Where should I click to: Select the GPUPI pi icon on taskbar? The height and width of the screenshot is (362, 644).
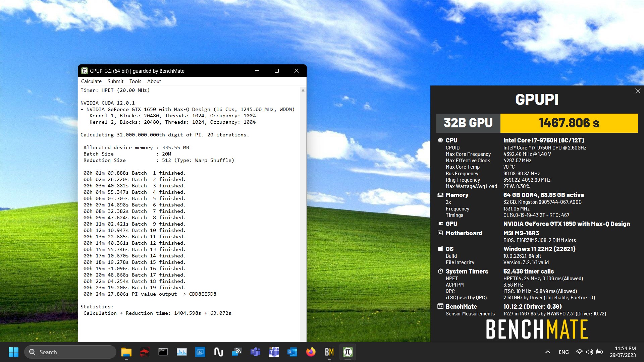347,352
